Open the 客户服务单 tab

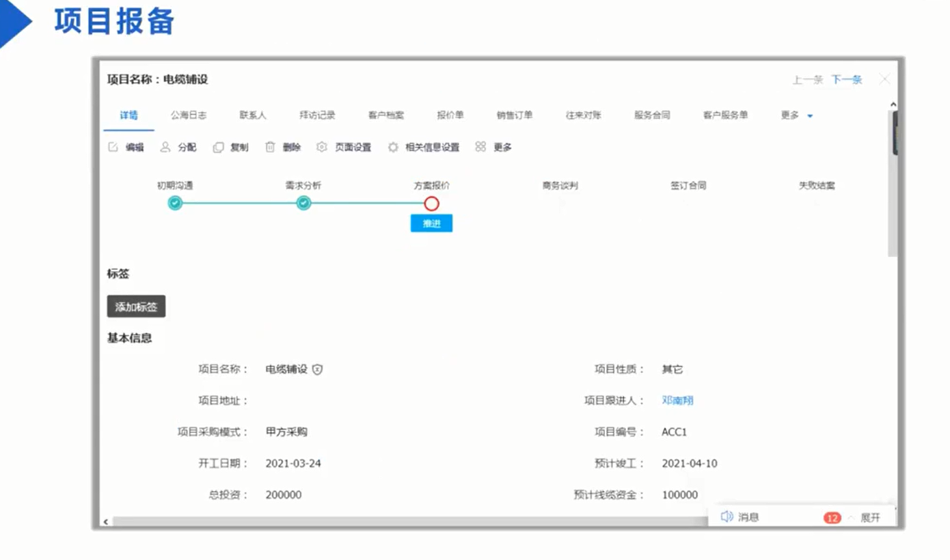725,115
